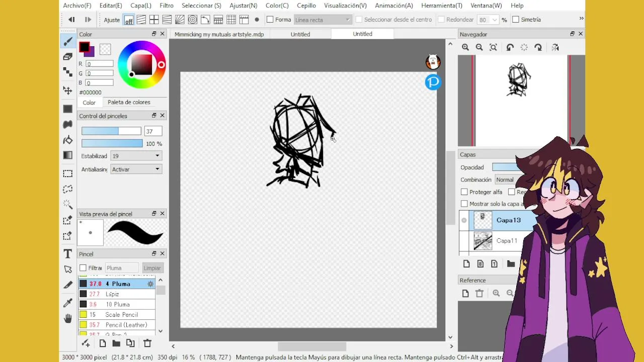Select the Lasso selection tool
Viewport: 644px width, 362px height.
pos(67,189)
